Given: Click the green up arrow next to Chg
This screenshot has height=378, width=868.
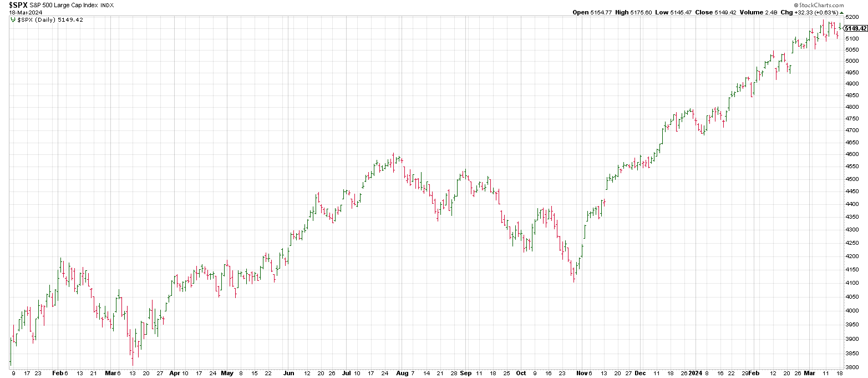Looking at the screenshot, I should (842, 12).
